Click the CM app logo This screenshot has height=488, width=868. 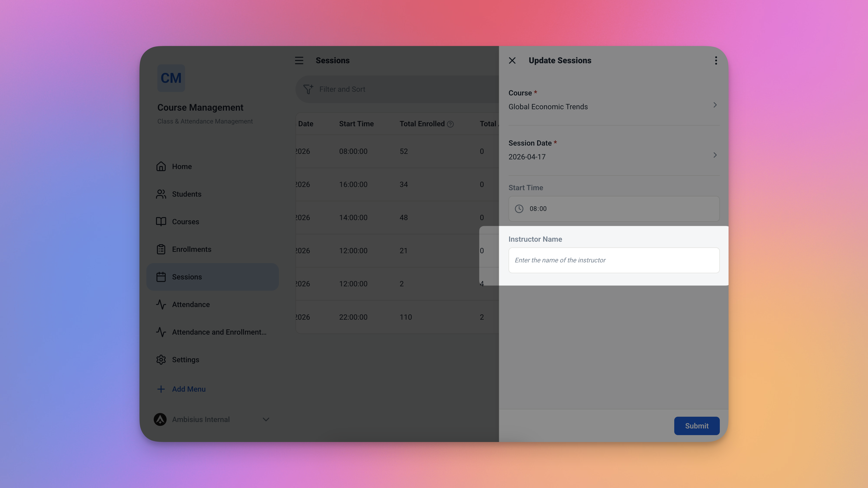(x=171, y=78)
